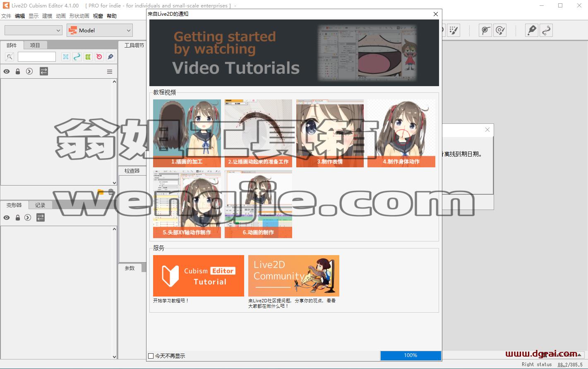Screen dimensions: 588x369
Task: Switch to the 记录 tab
Action: pos(40,205)
